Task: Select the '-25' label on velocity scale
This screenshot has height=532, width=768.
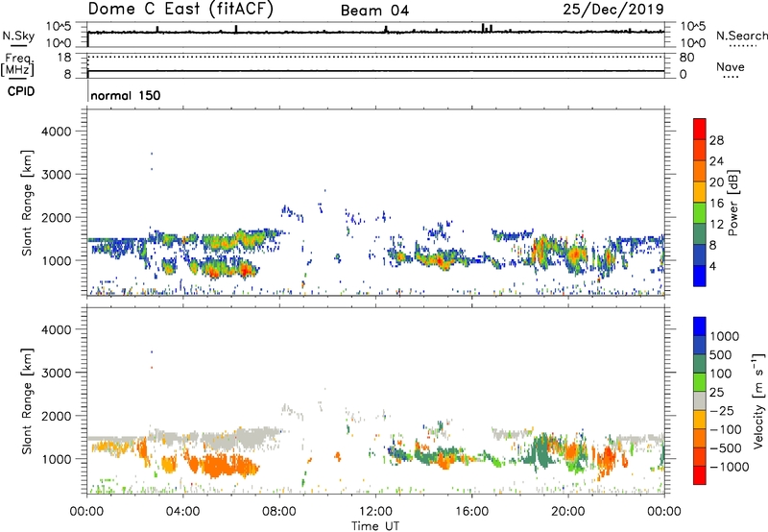Action: point(722,411)
